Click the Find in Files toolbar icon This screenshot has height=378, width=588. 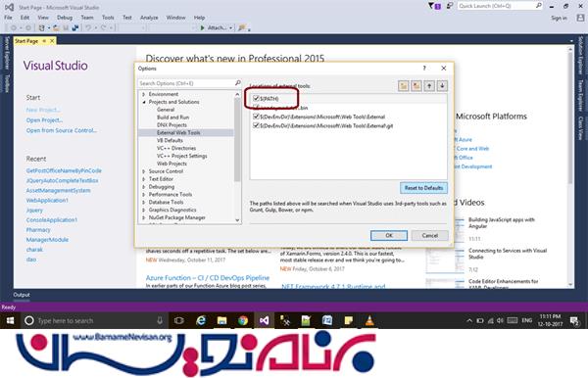242,27
